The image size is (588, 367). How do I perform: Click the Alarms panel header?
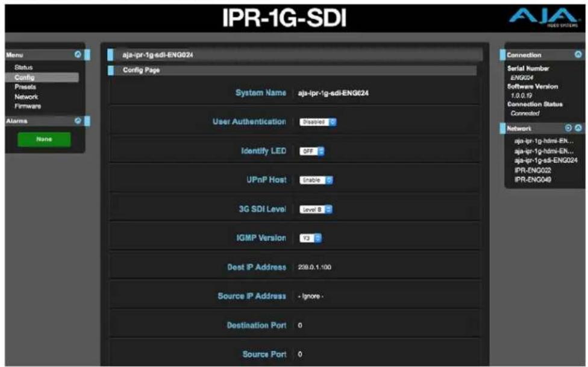click(48, 121)
